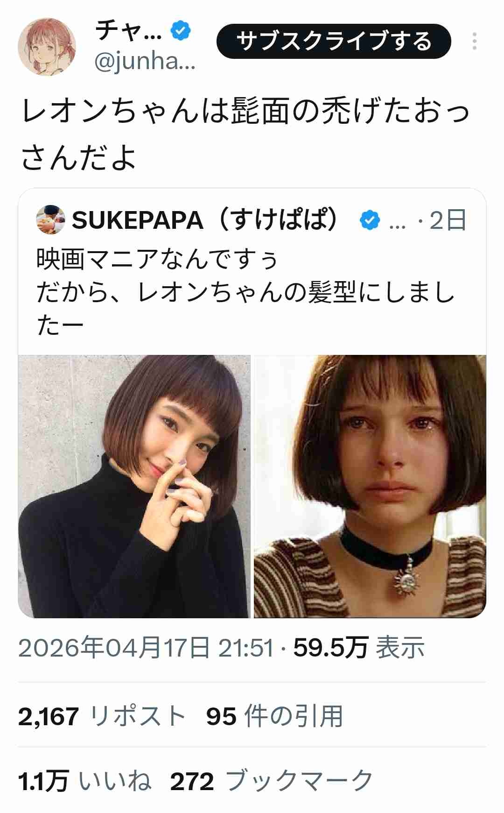Click the quoted tweet's 2日 timestamp
This screenshot has width=504, height=813.
click(448, 220)
